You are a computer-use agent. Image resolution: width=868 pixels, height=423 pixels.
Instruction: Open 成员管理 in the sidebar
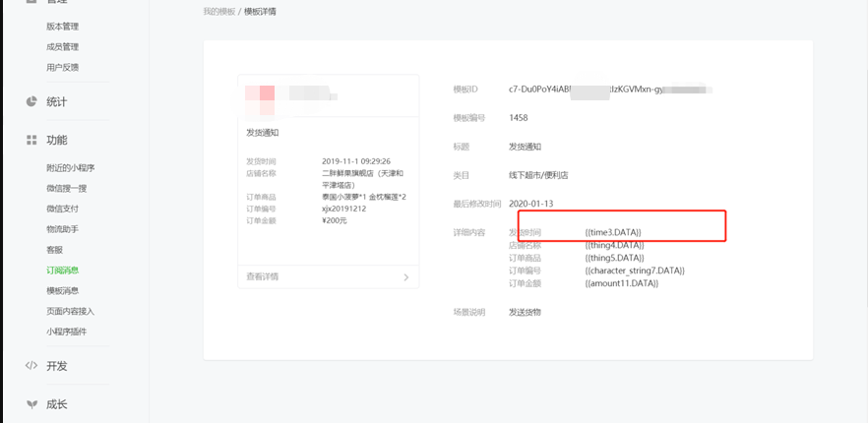coord(63,47)
